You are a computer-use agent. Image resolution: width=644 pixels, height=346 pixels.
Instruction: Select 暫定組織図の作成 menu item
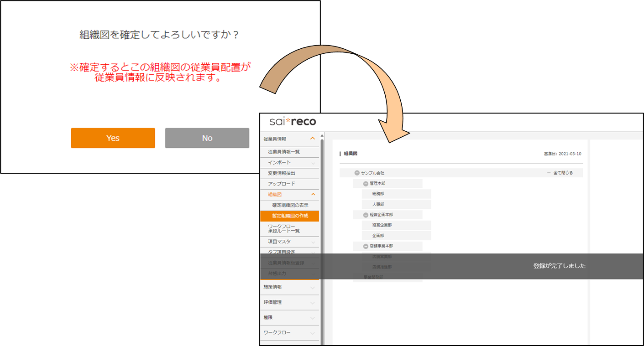coord(290,216)
